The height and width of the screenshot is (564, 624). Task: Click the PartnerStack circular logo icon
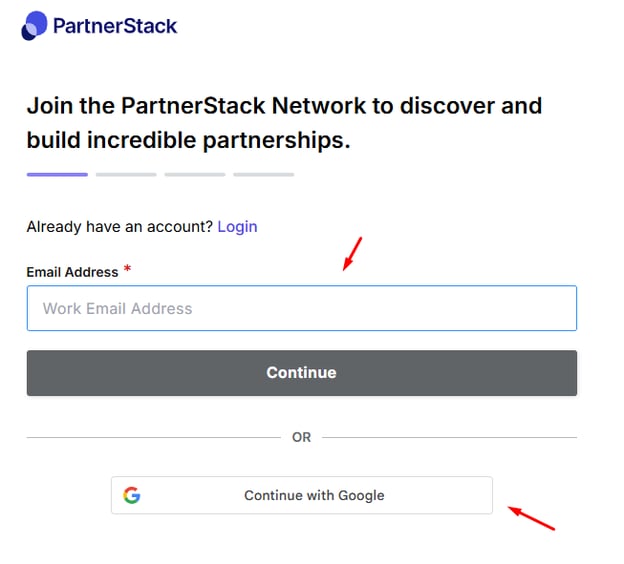coord(34,25)
